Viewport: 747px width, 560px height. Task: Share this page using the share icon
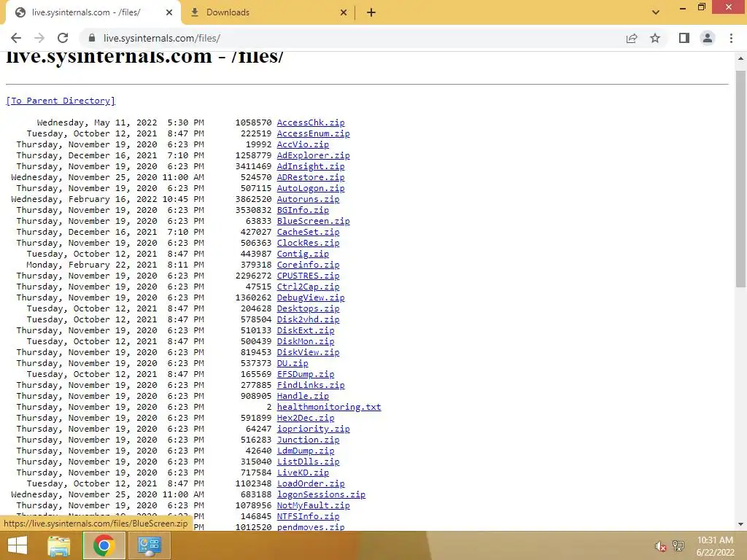click(x=632, y=38)
